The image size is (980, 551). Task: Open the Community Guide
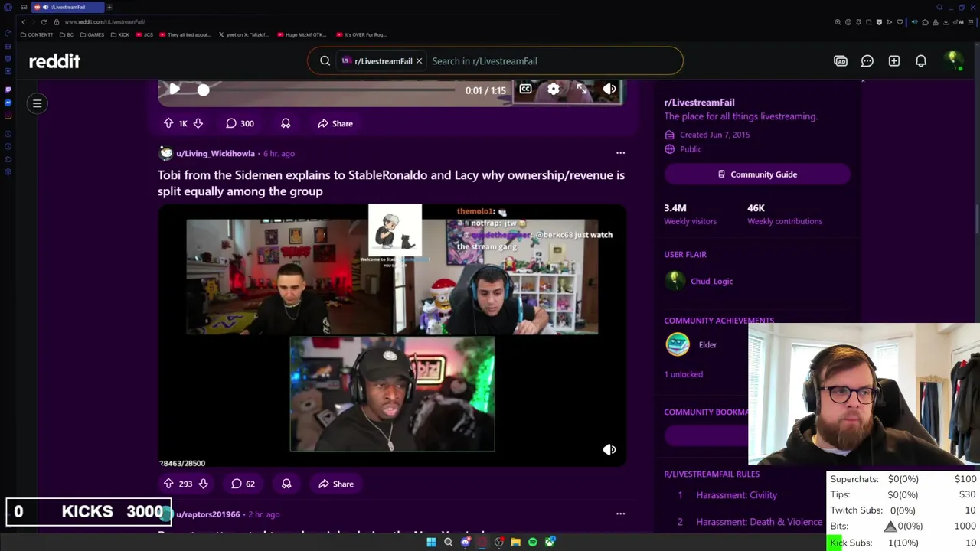(x=757, y=174)
